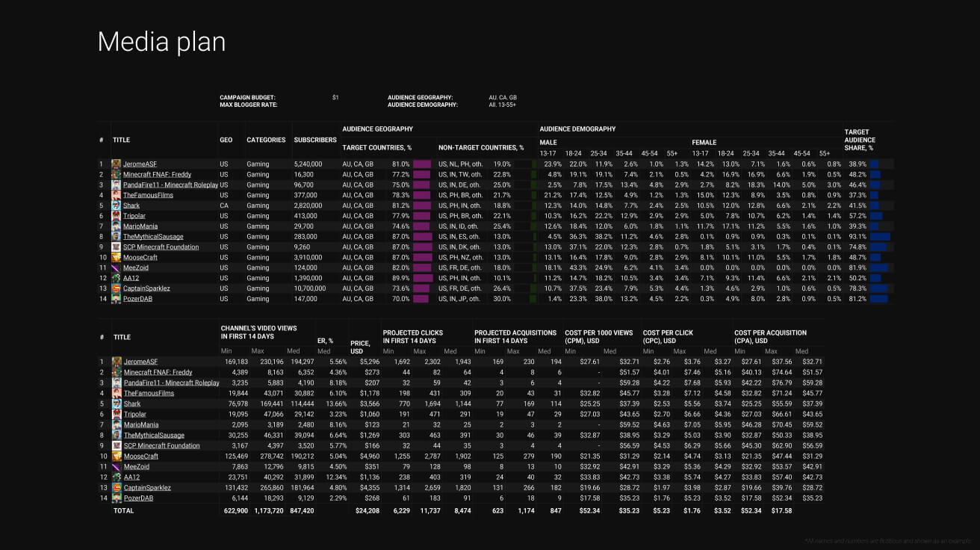Select the CATEGORIES column header
This screenshot has height=550, width=980.
(x=266, y=140)
